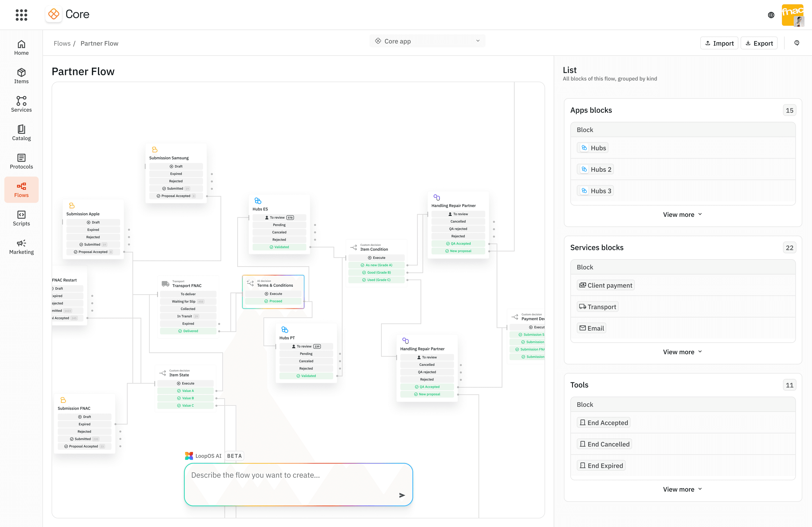This screenshot has height=527, width=812.
Task: Click the Item Condition decision icon
Action: tap(354, 247)
